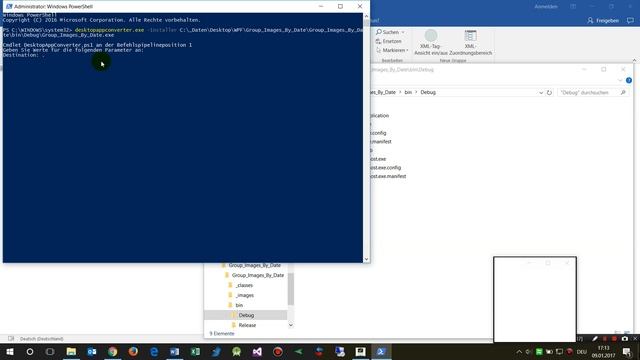Click the Explorer search magnifier icon
The image size is (640, 360).
(623, 93)
